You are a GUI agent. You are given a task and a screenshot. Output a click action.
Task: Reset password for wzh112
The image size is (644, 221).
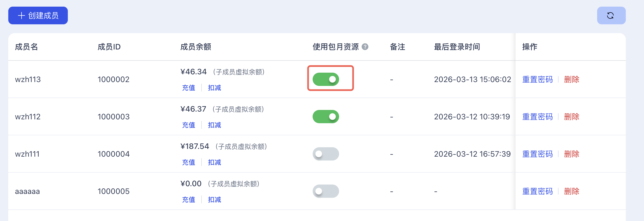tap(537, 117)
